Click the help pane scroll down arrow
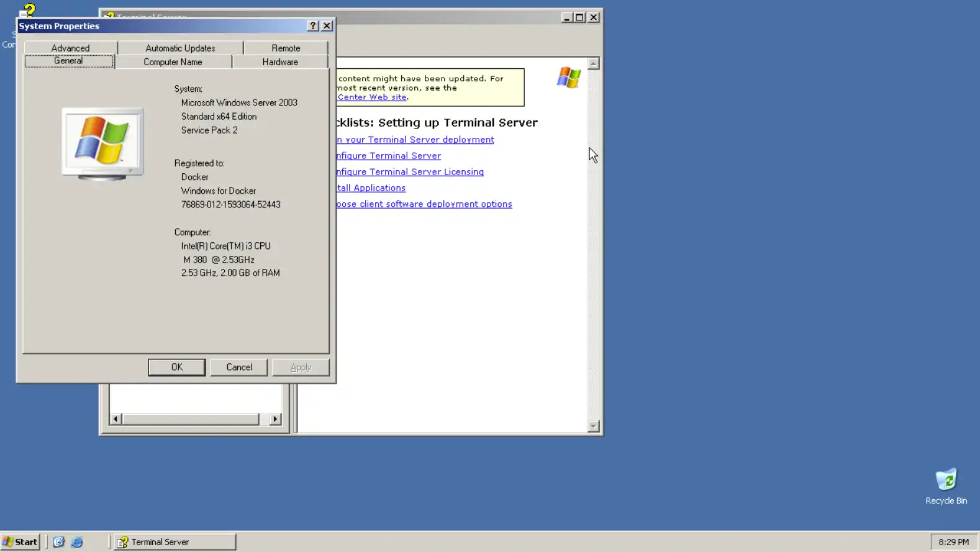This screenshot has height=552, width=980. [593, 426]
